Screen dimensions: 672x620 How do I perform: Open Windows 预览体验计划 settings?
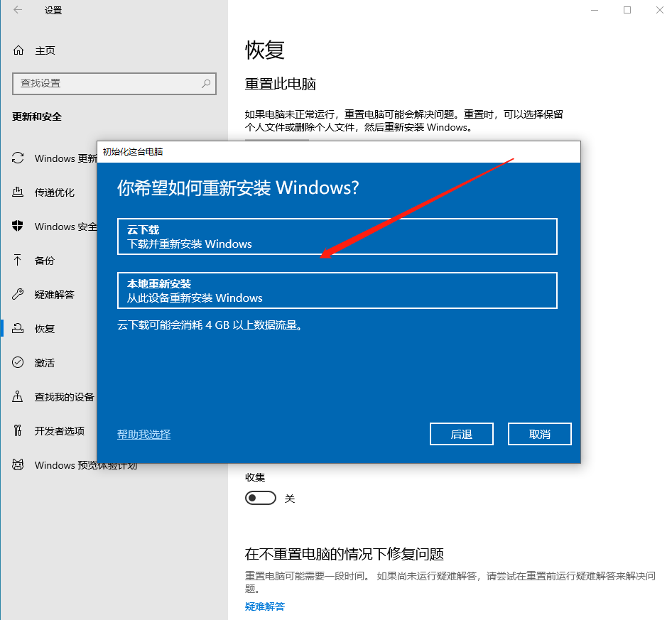point(19,465)
